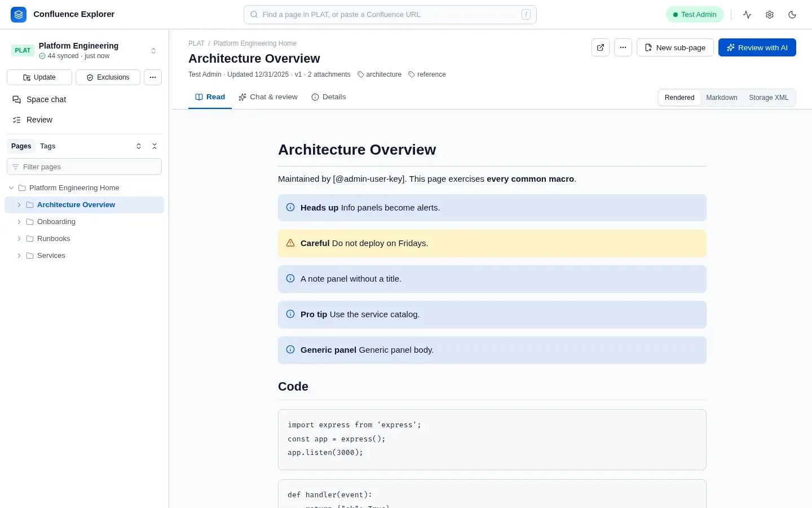Image resolution: width=812 pixels, height=508 pixels.
Task: Open Space chat
Action: (85, 99)
